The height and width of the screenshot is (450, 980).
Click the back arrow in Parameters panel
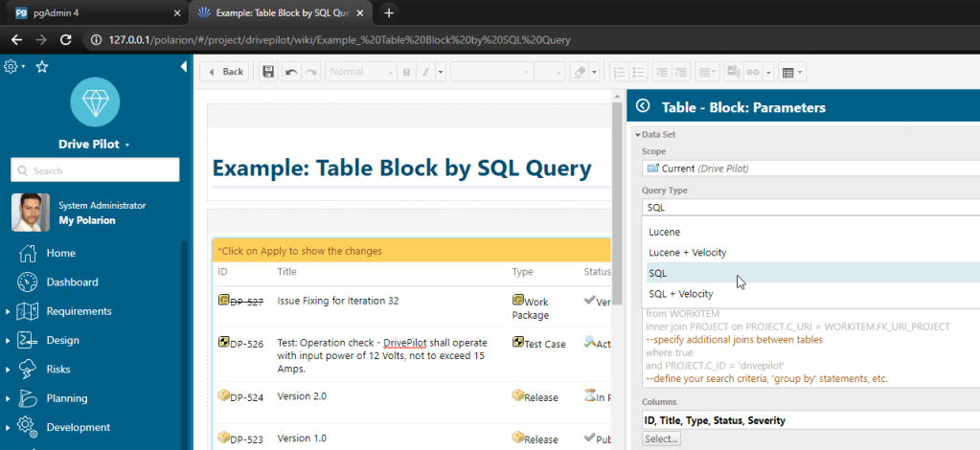[643, 107]
